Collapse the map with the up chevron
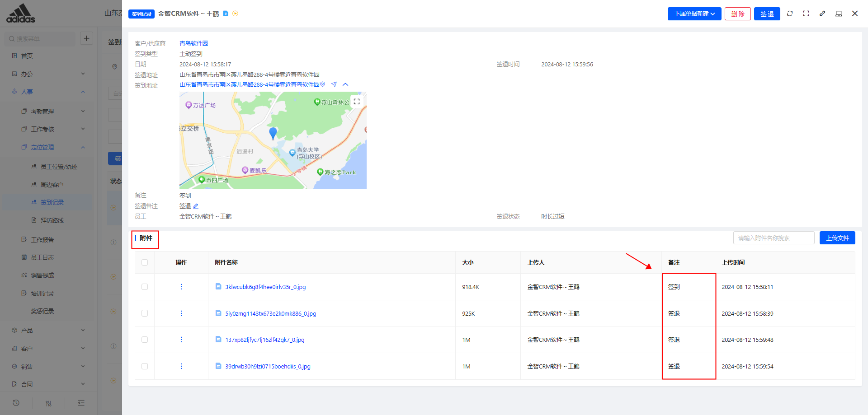 [345, 84]
